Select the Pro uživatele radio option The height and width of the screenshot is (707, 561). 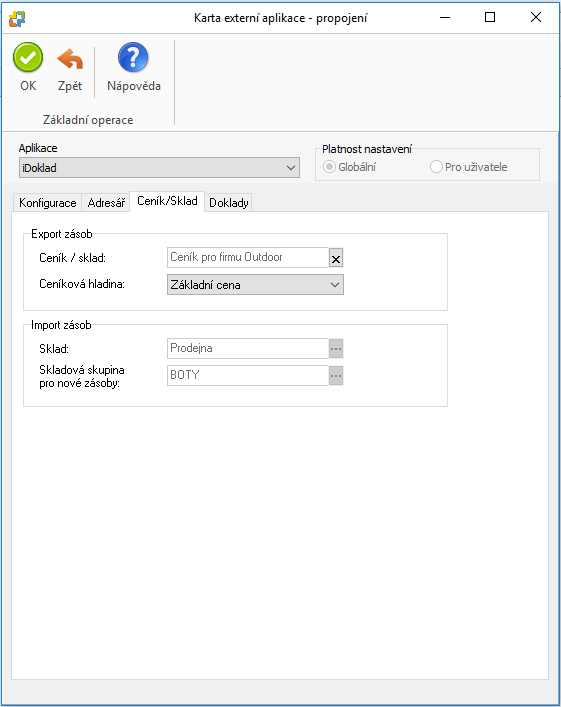[436, 167]
